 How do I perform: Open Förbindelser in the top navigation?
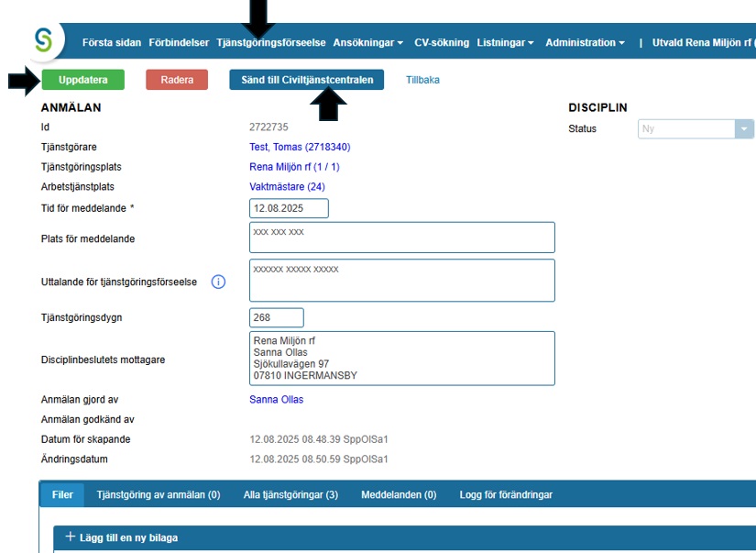(180, 43)
